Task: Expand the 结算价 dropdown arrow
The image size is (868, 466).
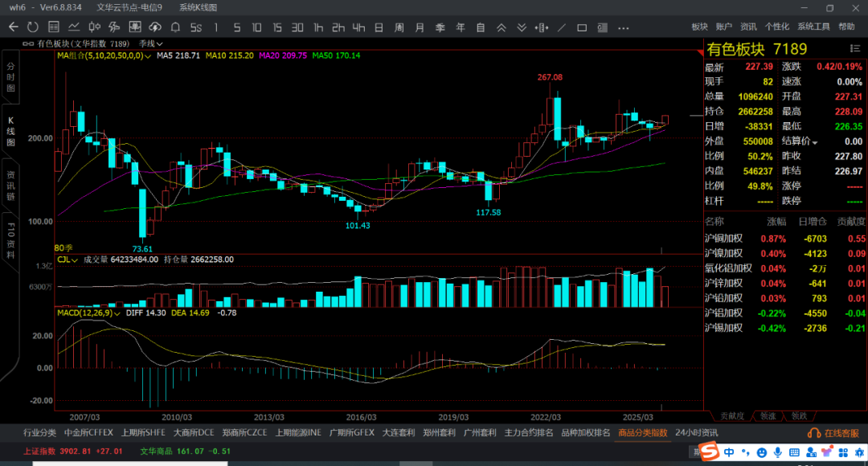Action: [x=815, y=142]
